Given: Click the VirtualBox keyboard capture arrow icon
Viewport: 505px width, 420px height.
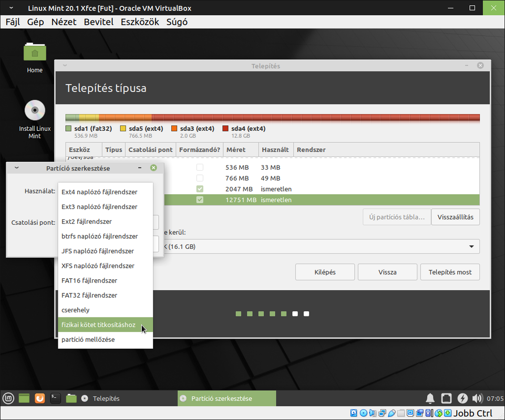Looking at the screenshot, I should click(x=448, y=413).
